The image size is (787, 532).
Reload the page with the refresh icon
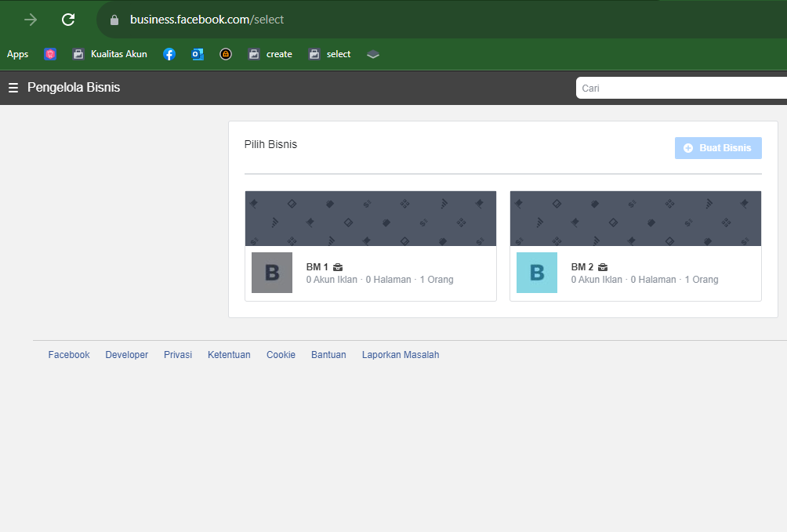coord(68,20)
